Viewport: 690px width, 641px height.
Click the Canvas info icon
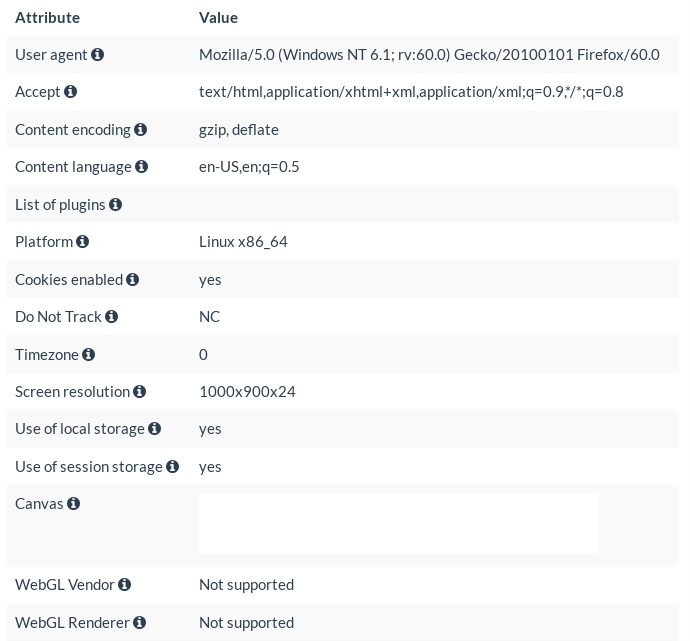click(x=73, y=503)
